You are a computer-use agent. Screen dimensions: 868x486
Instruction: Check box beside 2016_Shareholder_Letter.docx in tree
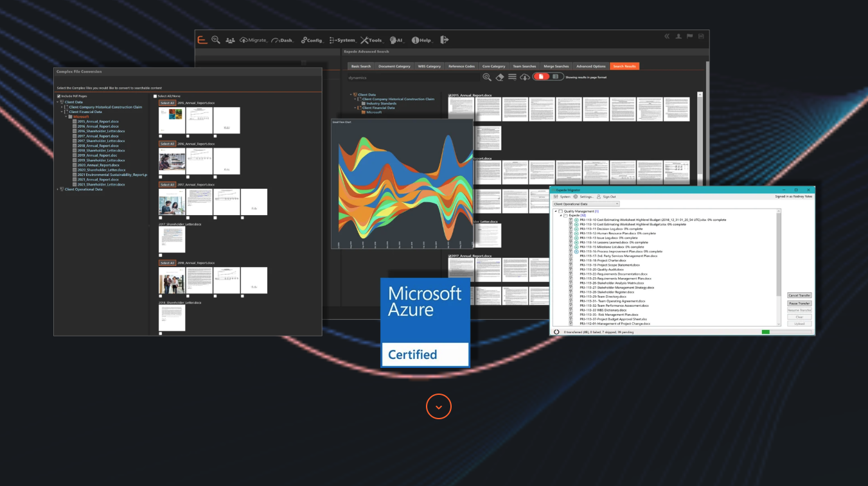pos(75,131)
